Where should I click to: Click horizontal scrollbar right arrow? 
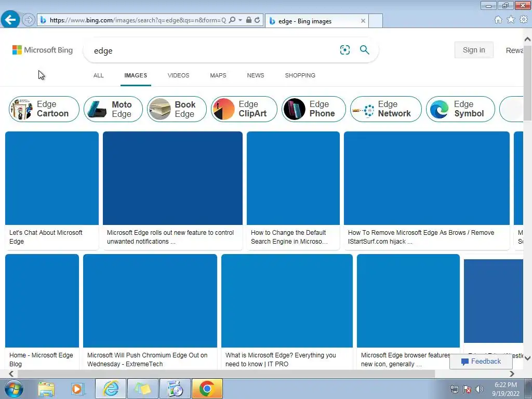(x=512, y=374)
